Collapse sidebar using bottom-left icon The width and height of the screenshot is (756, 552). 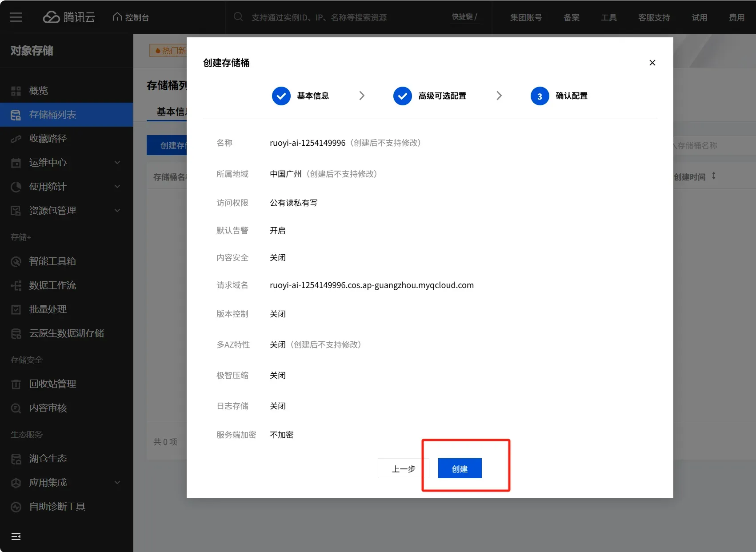pyautogui.click(x=16, y=536)
